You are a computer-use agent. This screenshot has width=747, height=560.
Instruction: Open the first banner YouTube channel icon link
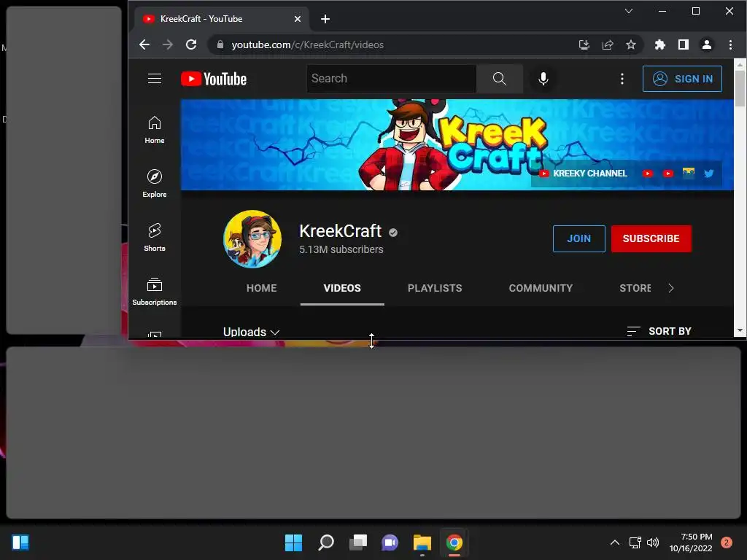click(648, 174)
